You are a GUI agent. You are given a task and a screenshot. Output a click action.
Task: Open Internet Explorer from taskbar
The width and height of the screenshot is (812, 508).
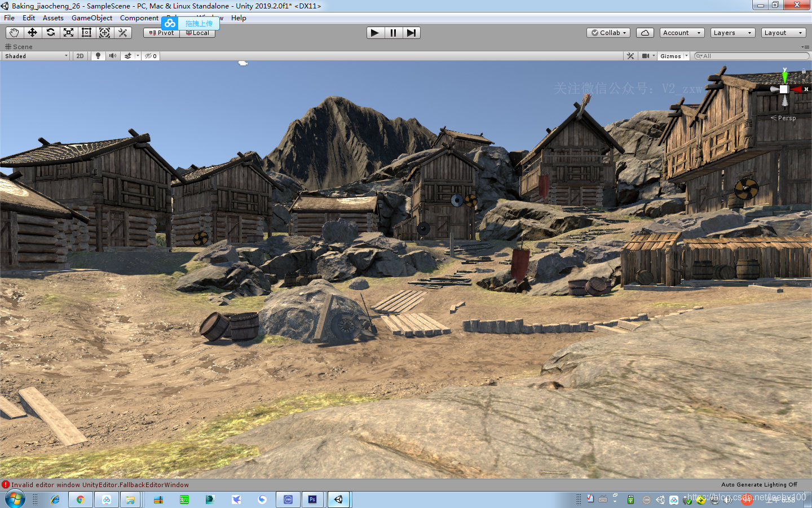pos(55,500)
